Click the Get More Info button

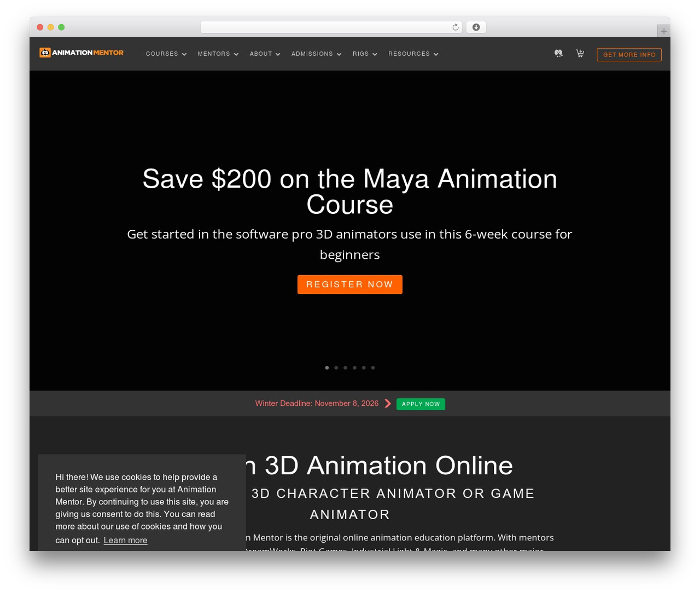pyautogui.click(x=629, y=55)
